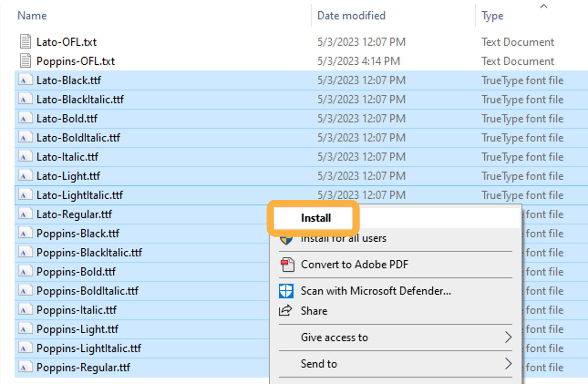Click the Poppins-Regular.ttf font file icon
This screenshot has height=384, width=588.
(x=25, y=367)
